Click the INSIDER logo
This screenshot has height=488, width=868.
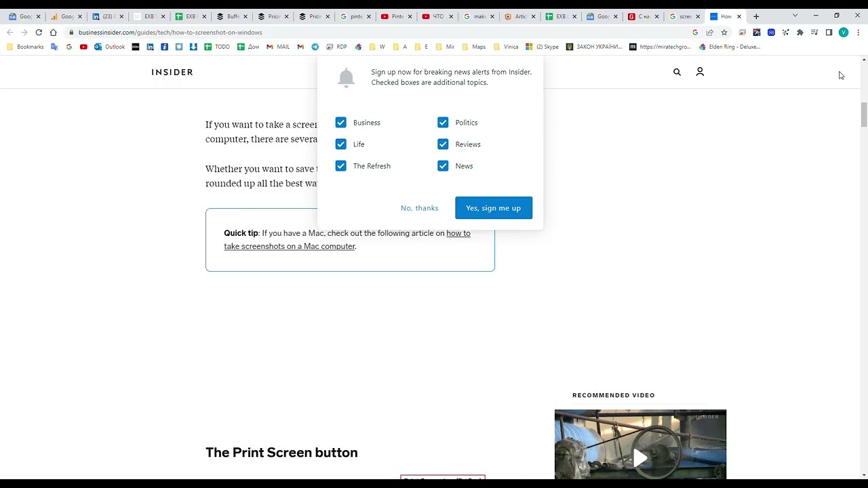[172, 72]
